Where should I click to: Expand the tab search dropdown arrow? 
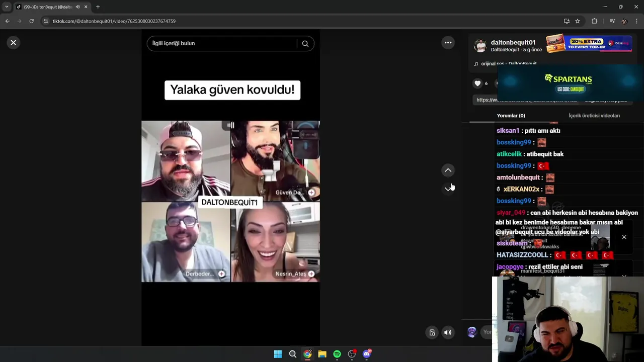(x=7, y=7)
